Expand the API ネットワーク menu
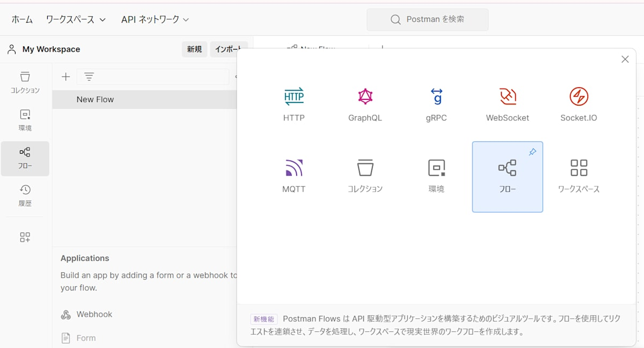Screen dimensions: 644x348 (x=155, y=19)
